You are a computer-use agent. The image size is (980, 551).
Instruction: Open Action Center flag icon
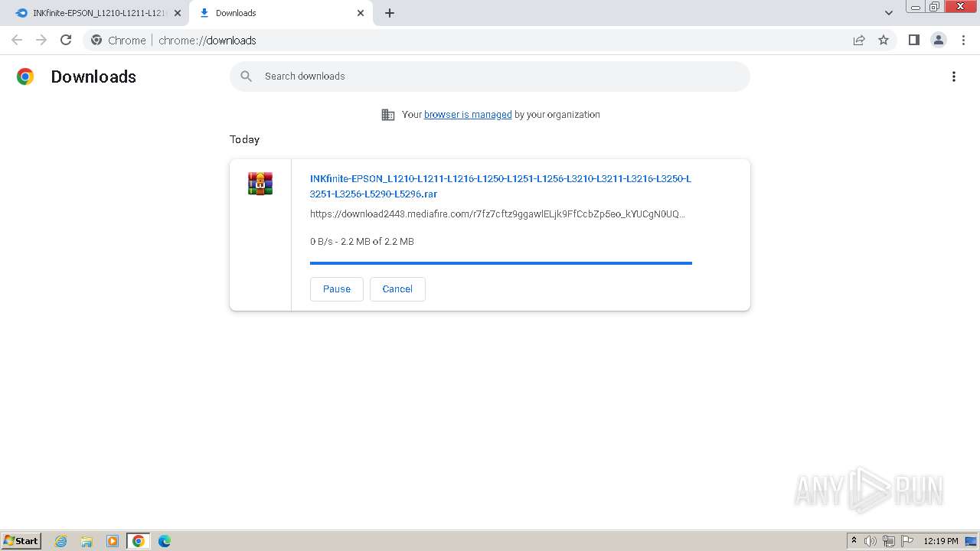pos(907,541)
